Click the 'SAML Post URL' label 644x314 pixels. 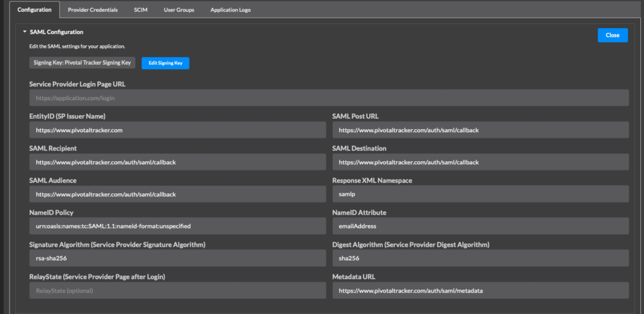point(355,116)
